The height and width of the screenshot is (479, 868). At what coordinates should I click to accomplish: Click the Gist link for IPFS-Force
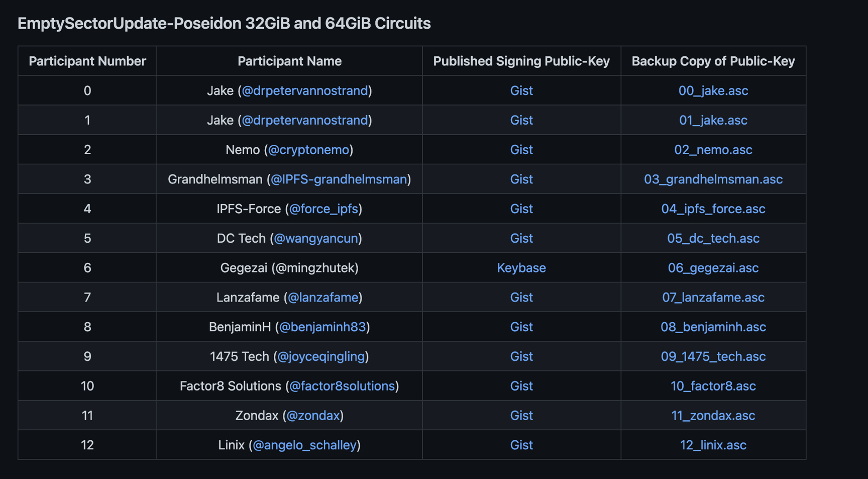coord(521,209)
